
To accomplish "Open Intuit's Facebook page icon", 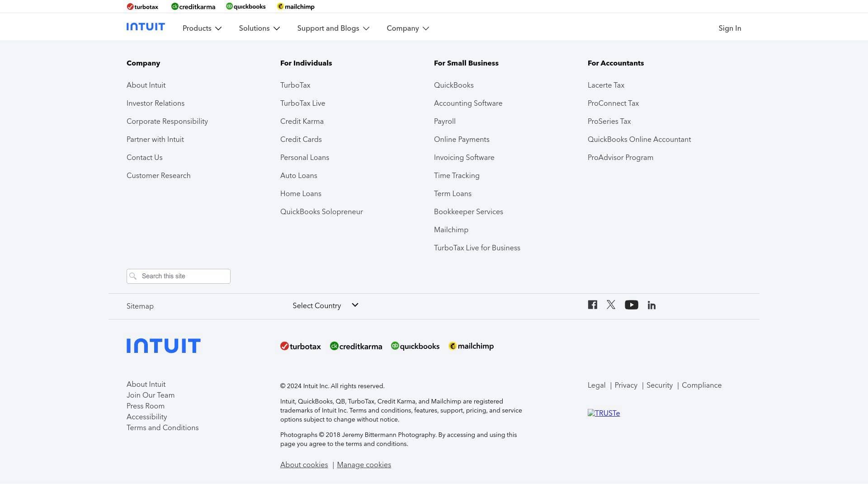I will point(592,305).
